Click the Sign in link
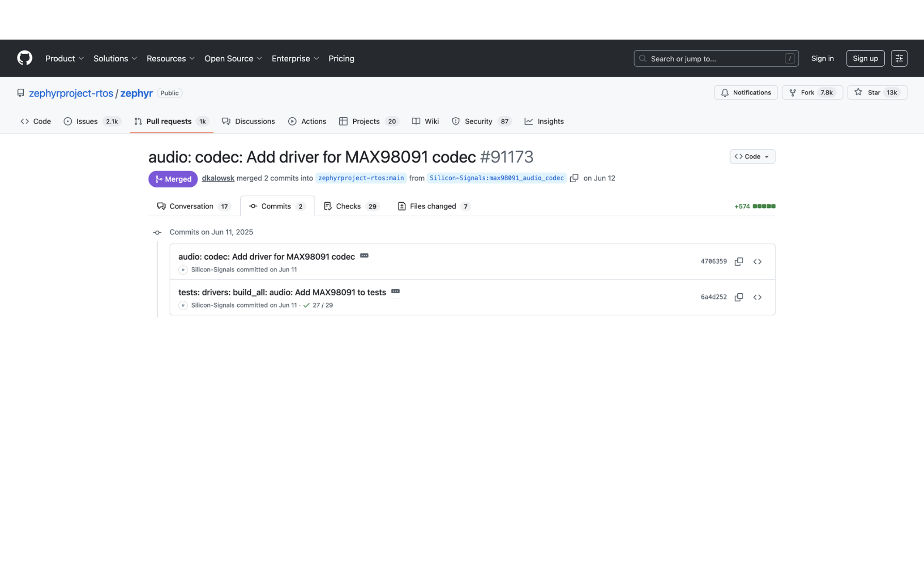 (822, 58)
